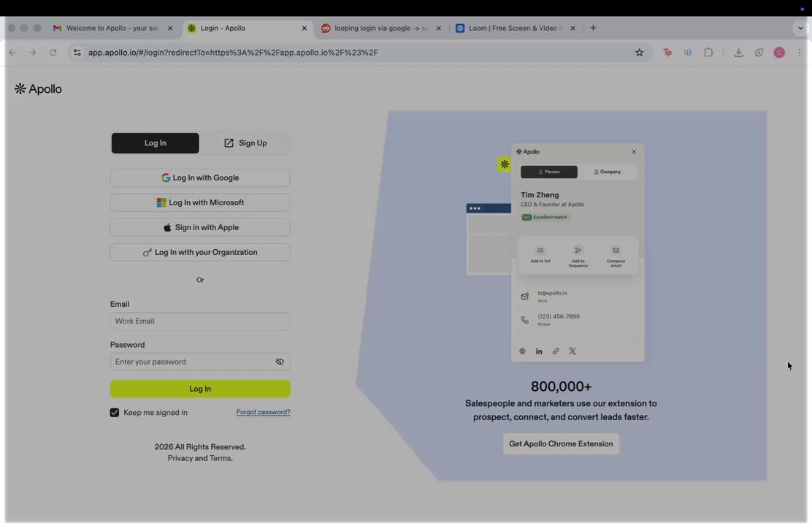This screenshot has width=812, height=526.
Task: Click Add to Sequence icon
Action: pos(578,251)
